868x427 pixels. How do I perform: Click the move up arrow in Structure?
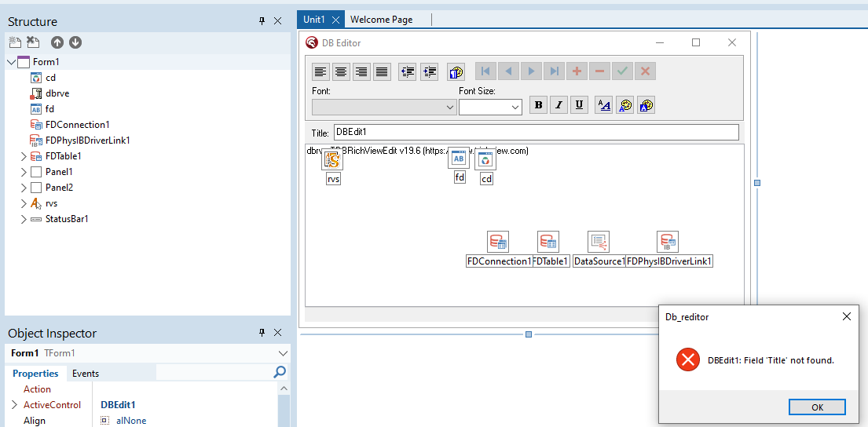tap(57, 42)
